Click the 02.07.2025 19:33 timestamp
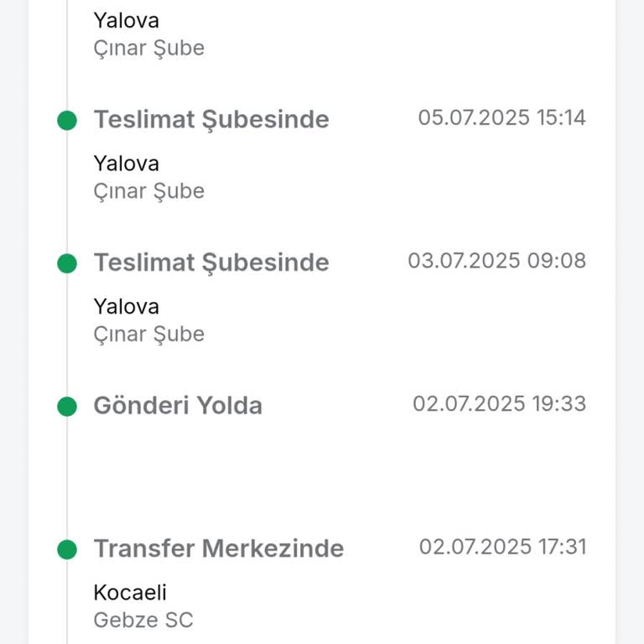 coord(499,404)
